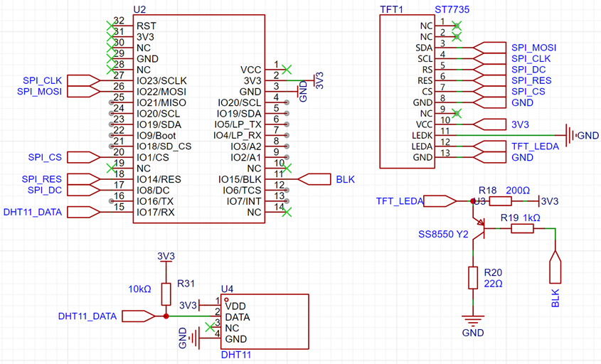Select the TFT1 designator label

(391, 9)
